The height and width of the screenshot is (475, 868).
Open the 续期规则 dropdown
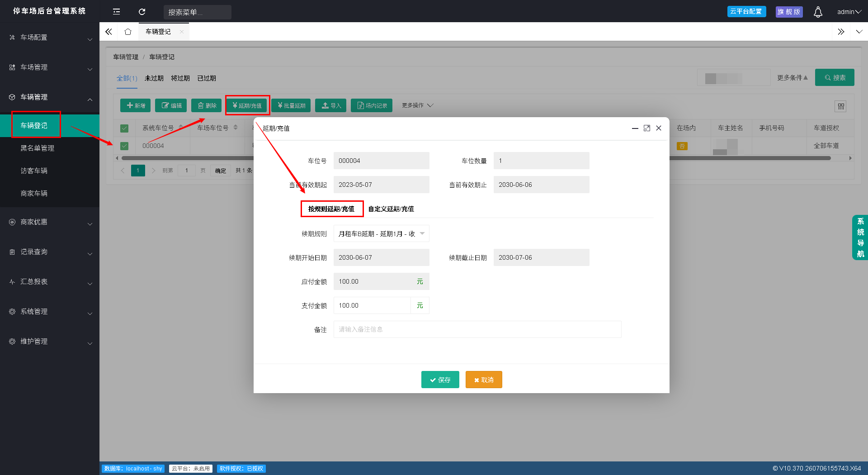(x=382, y=234)
